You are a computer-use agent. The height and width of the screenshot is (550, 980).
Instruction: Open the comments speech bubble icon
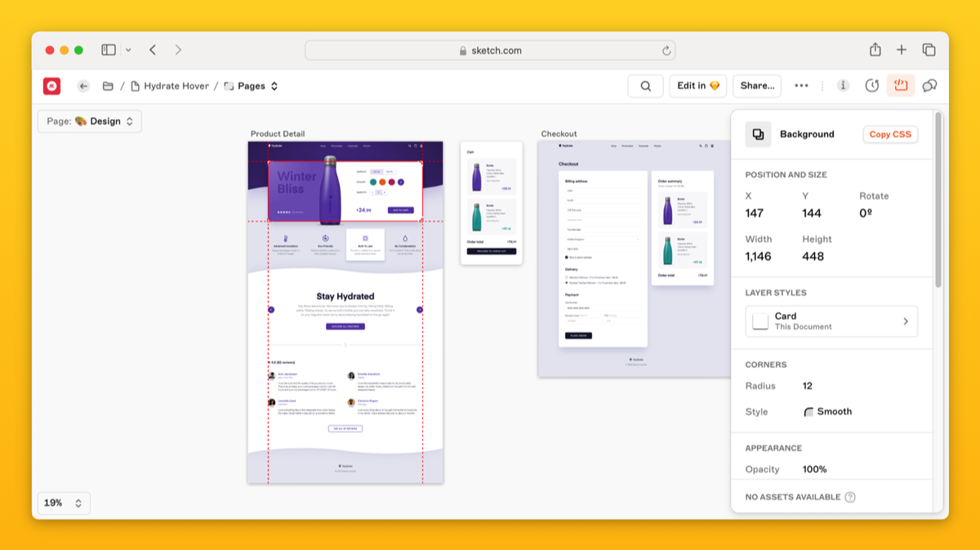tap(929, 86)
